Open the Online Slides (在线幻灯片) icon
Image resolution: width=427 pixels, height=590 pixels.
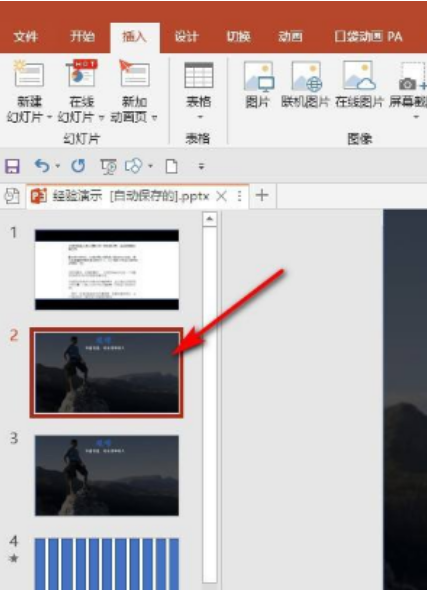[x=81, y=74]
